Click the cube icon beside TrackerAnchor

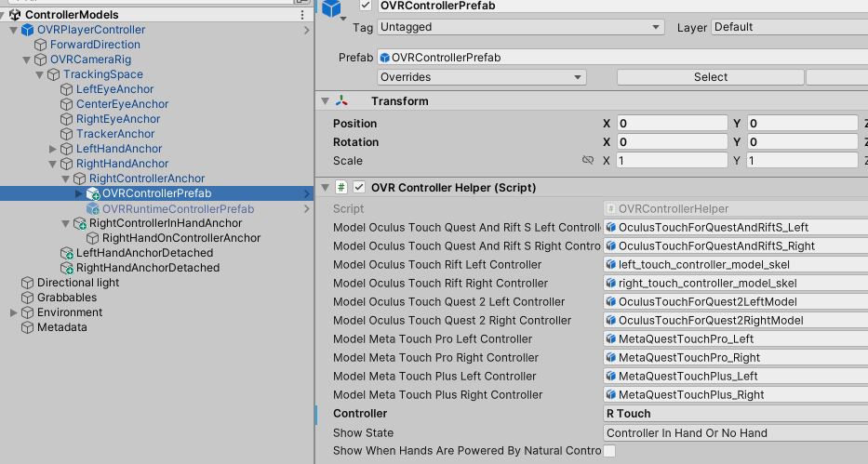[66, 135]
